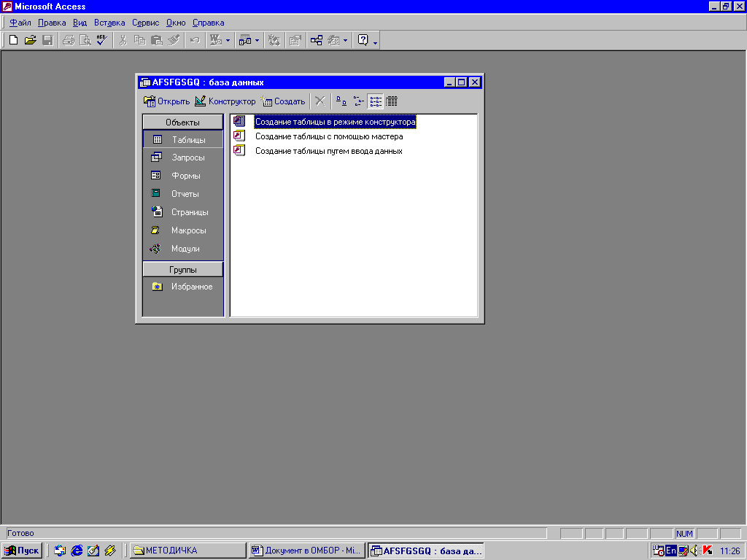Click the En language indicator in tray
The height and width of the screenshot is (560, 747).
click(x=671, y=551)
